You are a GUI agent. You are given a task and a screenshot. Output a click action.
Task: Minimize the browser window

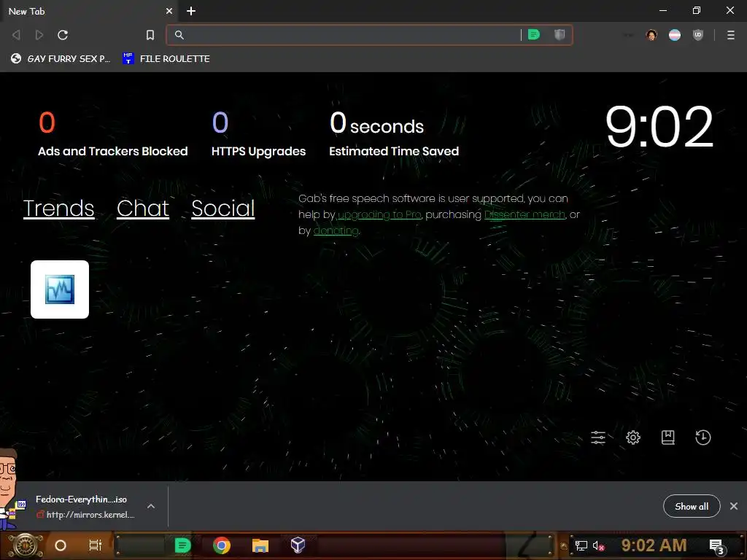[663, 10]
